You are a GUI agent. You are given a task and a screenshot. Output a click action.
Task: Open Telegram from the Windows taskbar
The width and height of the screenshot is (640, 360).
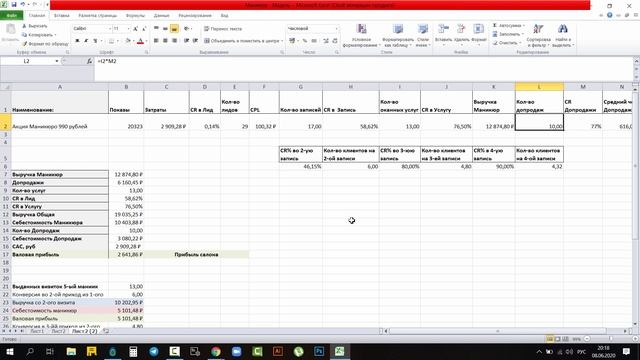point(154,351)
